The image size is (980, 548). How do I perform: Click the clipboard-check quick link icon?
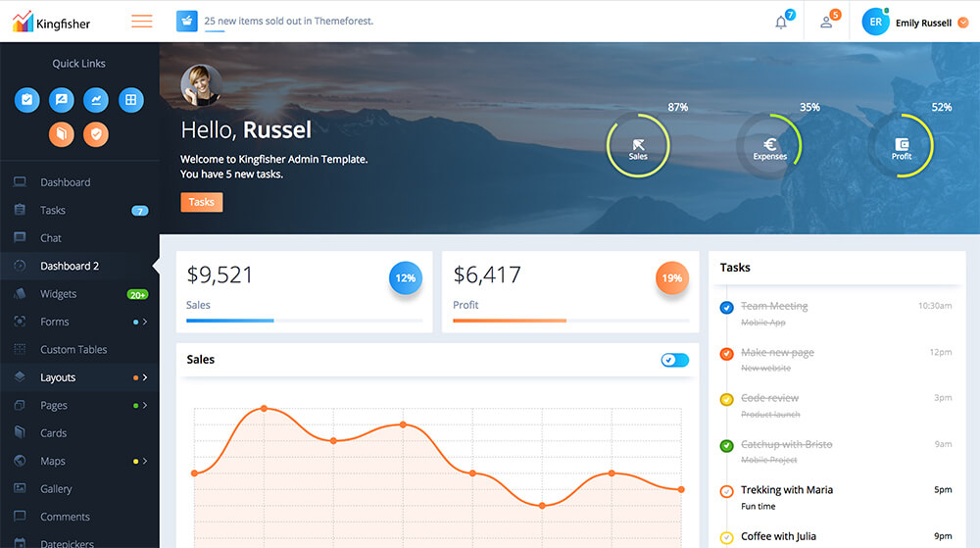coord(27,99)
